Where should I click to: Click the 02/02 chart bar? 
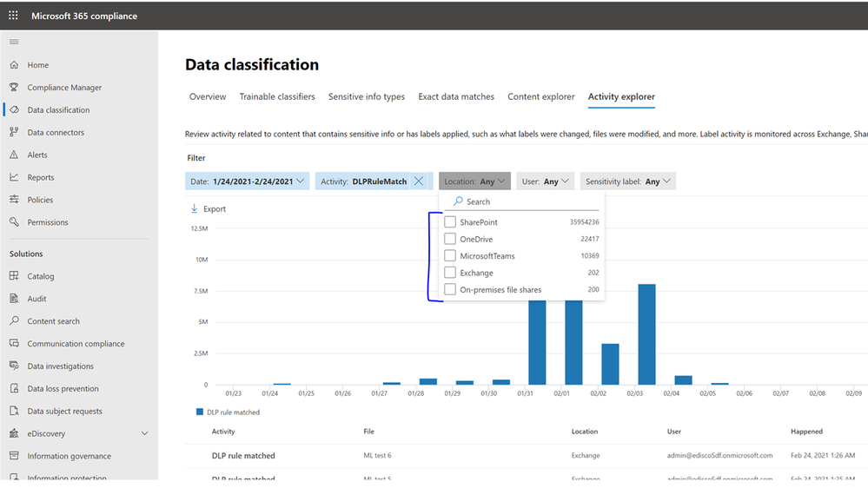(610, 364)
